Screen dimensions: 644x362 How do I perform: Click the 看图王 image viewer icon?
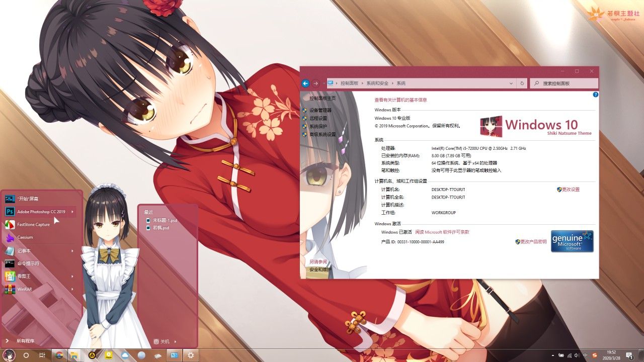click(10, 276)
